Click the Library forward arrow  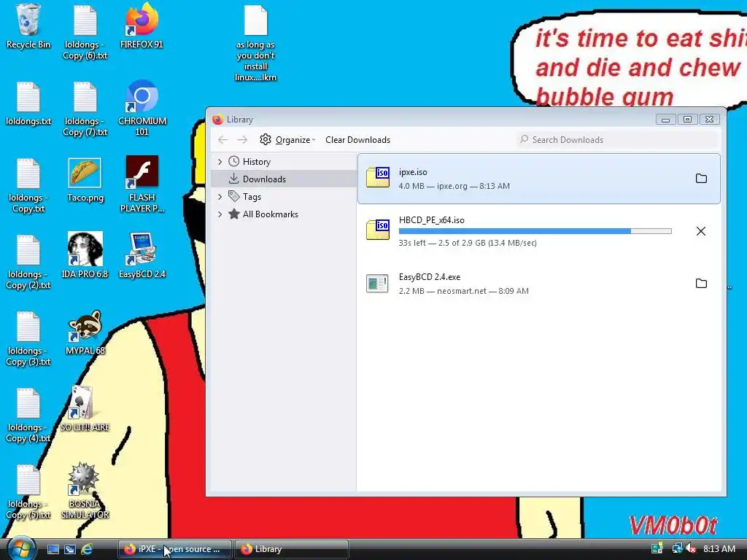(242, 139)
